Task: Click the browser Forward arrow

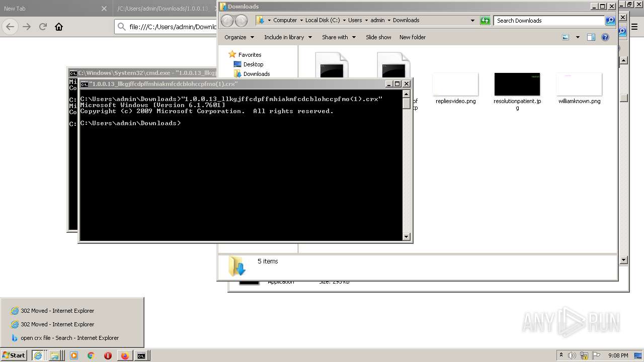Action: point(27,27)
